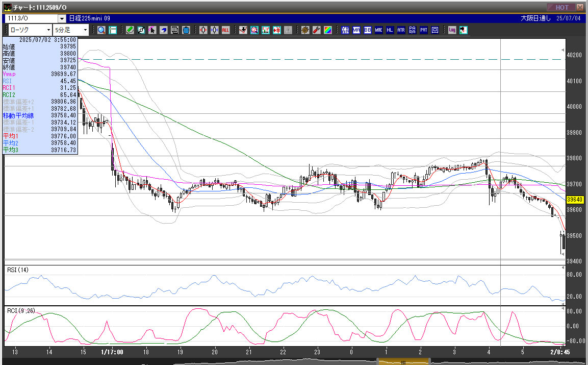The width and height of the screenshot is (588, 365).
Task: Click the 平均3 green value row
Action: pos(39,150)
